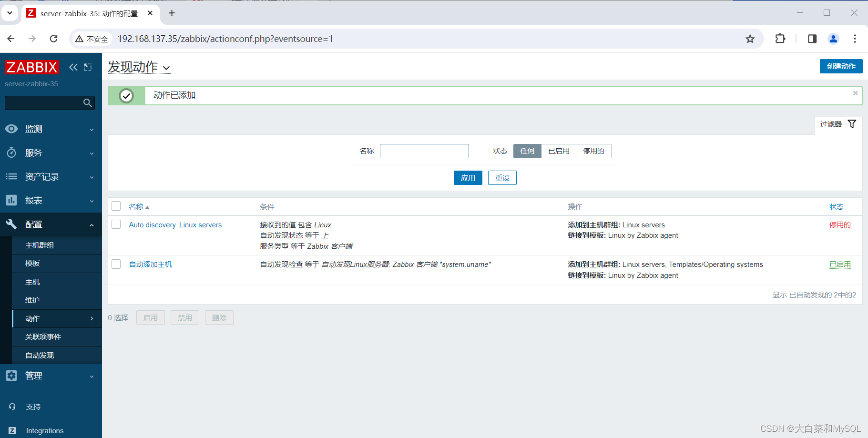Image resolution: width=868 pixels, height=438 pixels.
Task: Collapse the 配置 menu section
Action: coord(92,224)
